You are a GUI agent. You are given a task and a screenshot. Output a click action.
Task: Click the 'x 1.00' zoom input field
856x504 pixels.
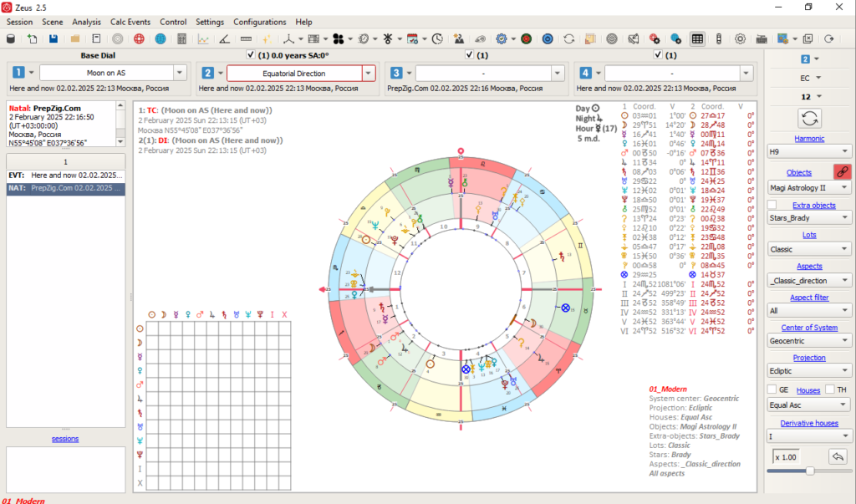[x=786, y=457]
